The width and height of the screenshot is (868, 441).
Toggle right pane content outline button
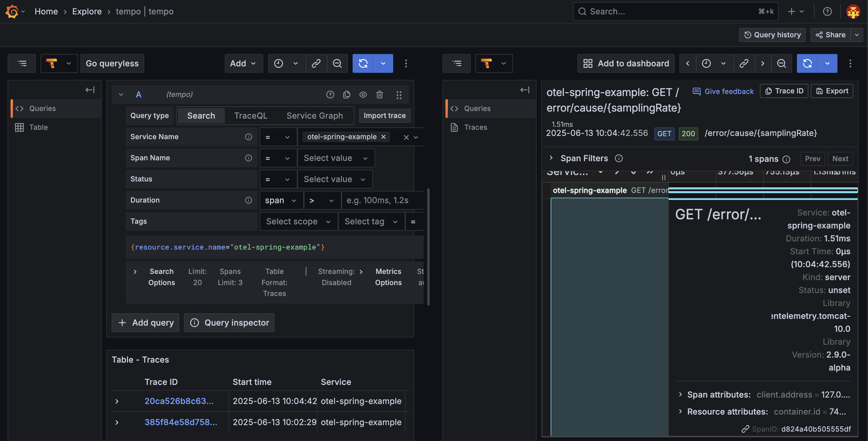[x=457, y=63]
